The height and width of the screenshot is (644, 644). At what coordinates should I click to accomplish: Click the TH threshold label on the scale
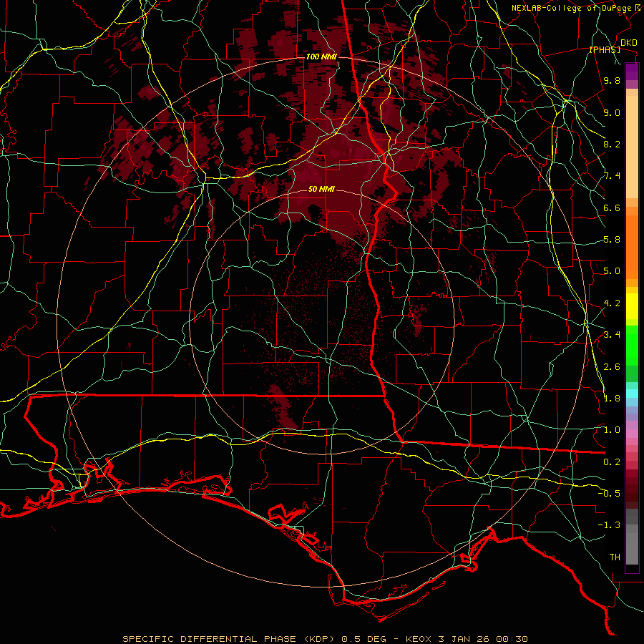[615, 557]
